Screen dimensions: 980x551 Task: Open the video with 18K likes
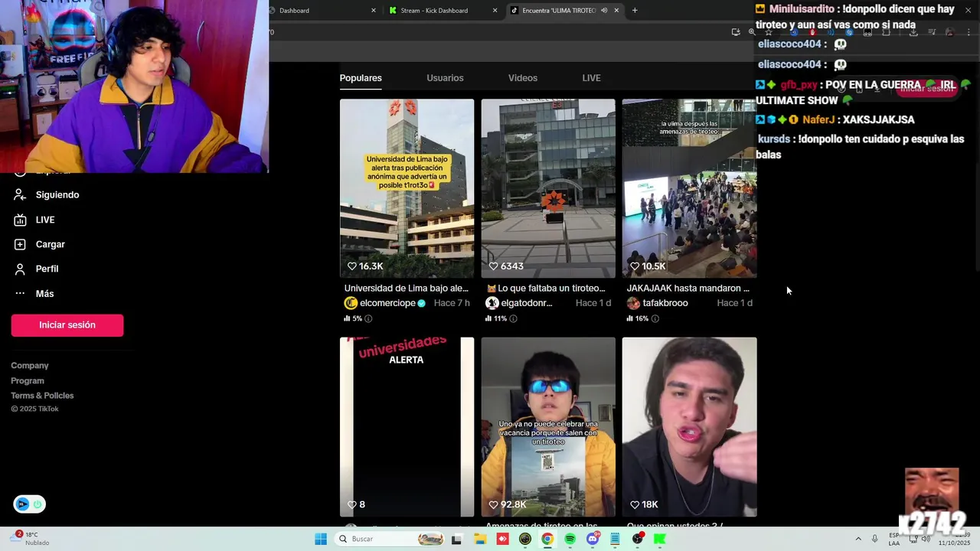689,427
